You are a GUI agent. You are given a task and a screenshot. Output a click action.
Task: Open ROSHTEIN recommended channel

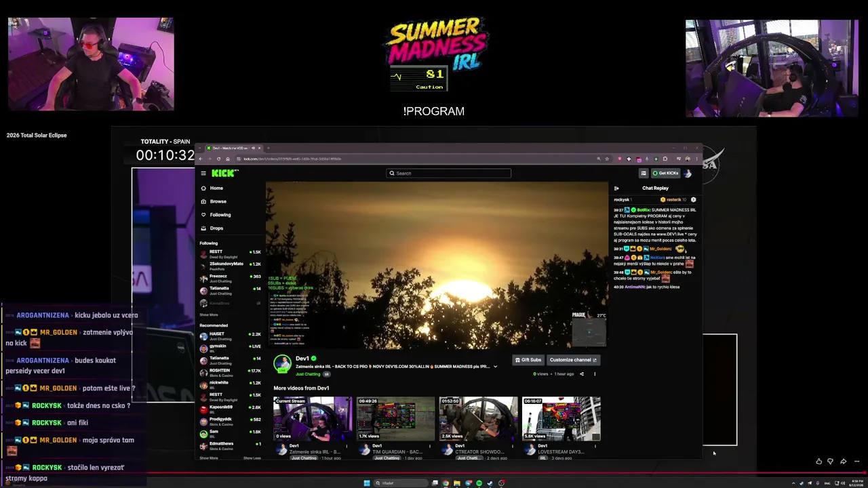coord(231,371)
